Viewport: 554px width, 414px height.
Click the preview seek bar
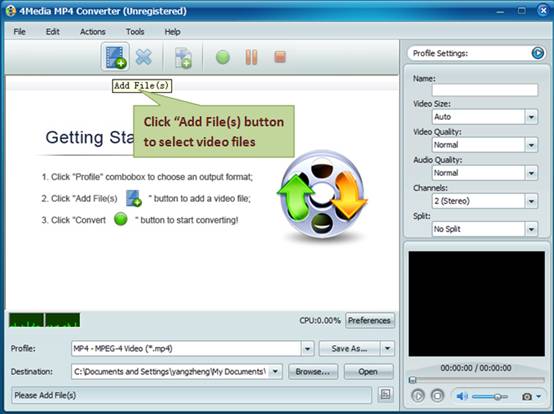tap(477, 380)
